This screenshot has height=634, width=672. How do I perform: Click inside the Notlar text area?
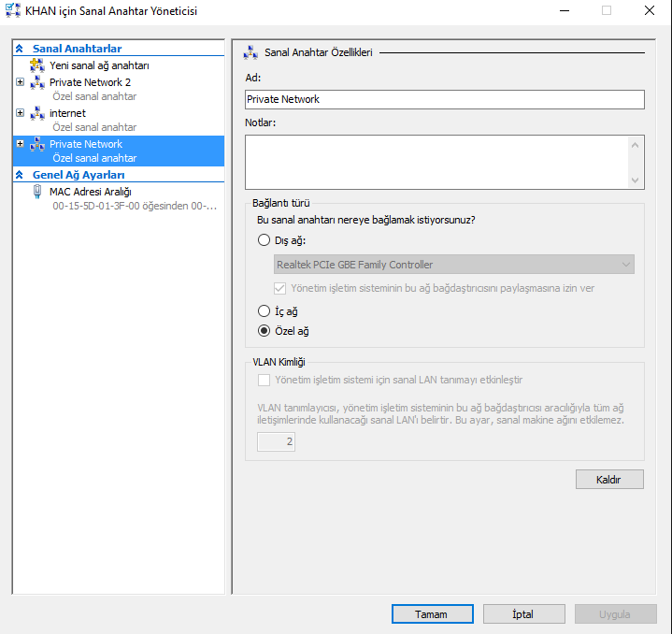436,162
